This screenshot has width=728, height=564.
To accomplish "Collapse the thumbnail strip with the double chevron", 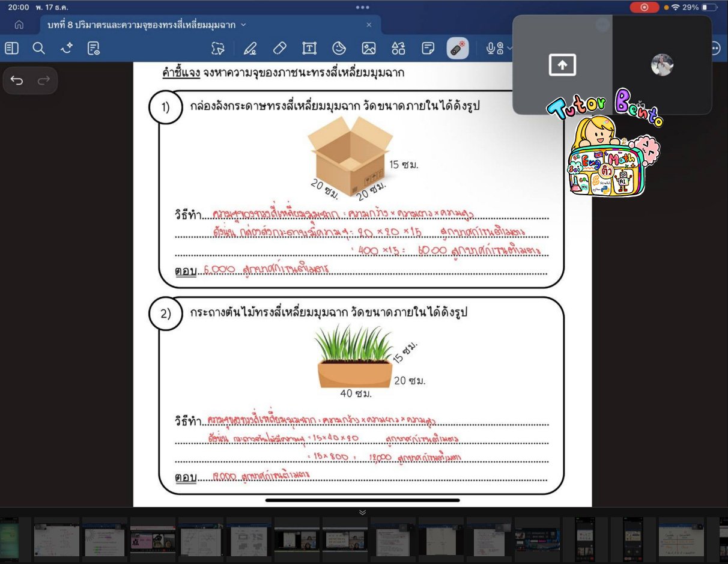I will (362, 512).
